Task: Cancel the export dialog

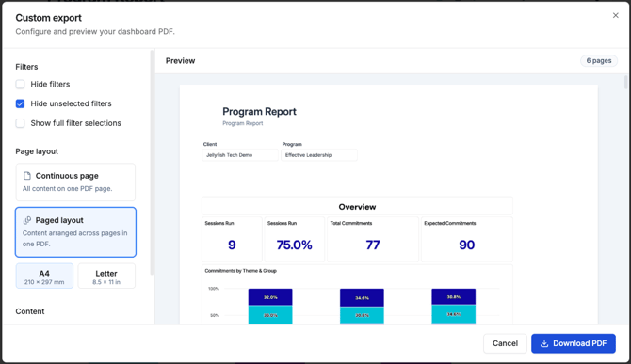Action: click(505, 343)
